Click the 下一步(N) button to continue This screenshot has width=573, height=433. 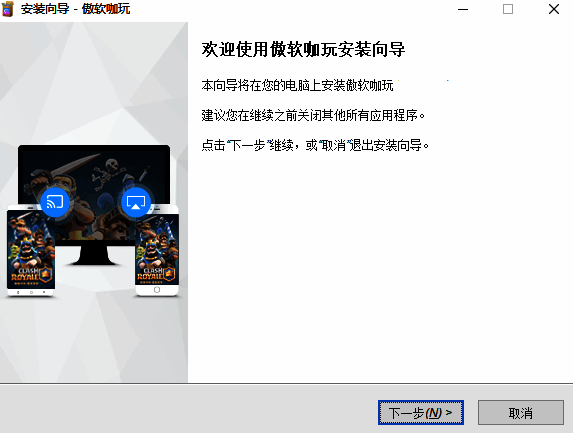(421, 413)
